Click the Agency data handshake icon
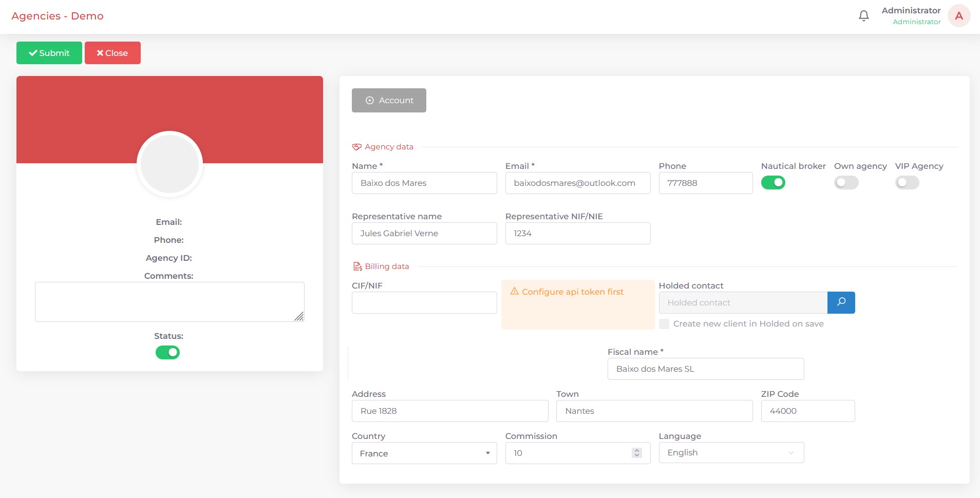The image size is (980, 498). tap(356, 147)
